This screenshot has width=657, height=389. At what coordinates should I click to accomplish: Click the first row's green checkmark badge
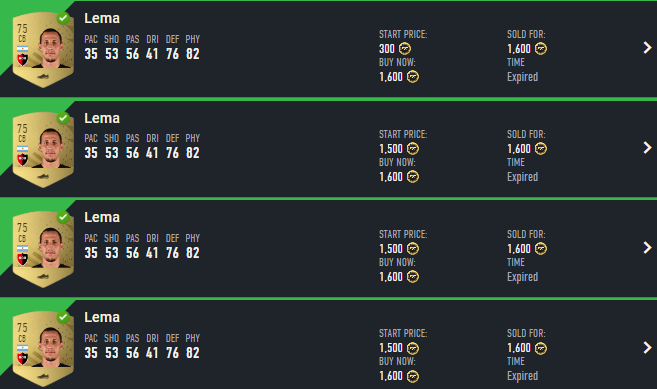[x=63, y=18]
